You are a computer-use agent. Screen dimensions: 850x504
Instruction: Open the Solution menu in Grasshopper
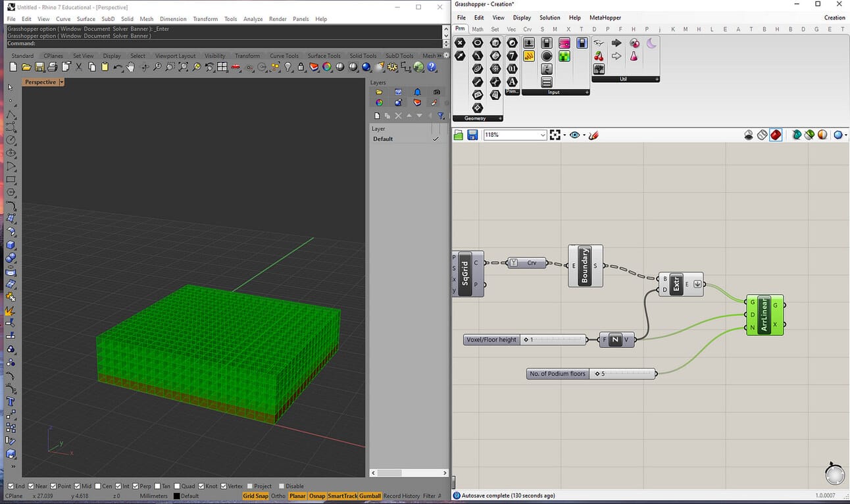(x=549, y=18)
